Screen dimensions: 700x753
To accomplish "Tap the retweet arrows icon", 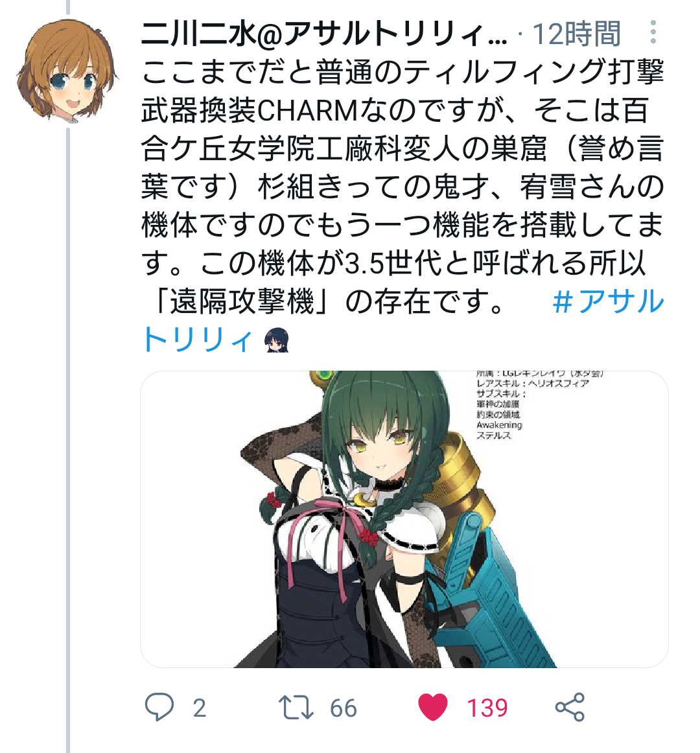I will tap(296, 708).
